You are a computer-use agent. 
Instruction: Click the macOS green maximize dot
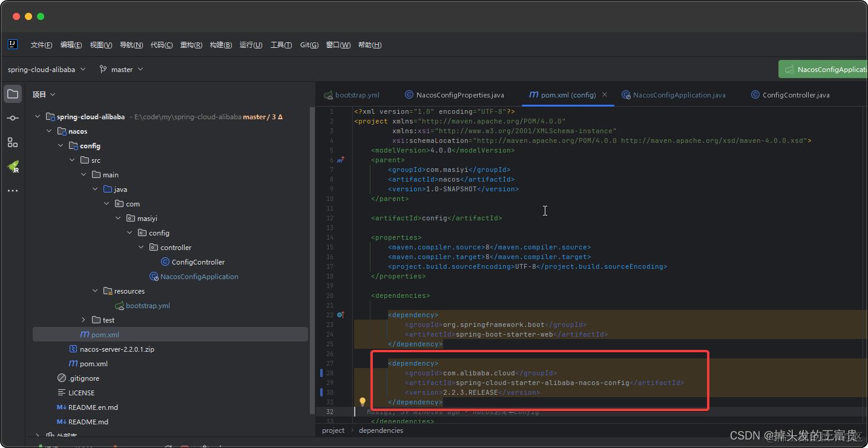pos(41,16)
